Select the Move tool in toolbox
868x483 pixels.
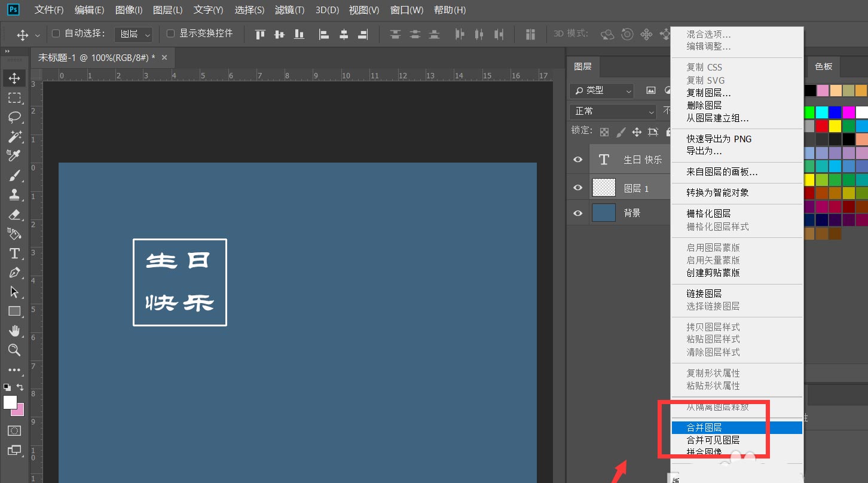[14, 78]
